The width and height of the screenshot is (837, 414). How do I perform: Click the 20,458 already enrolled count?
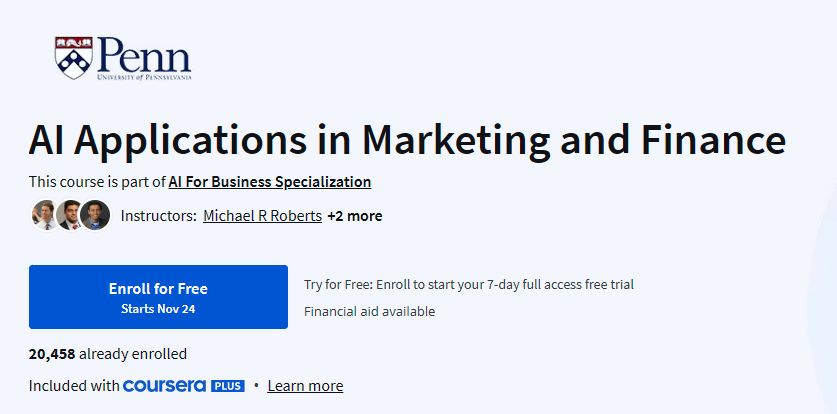click(108, 353)
